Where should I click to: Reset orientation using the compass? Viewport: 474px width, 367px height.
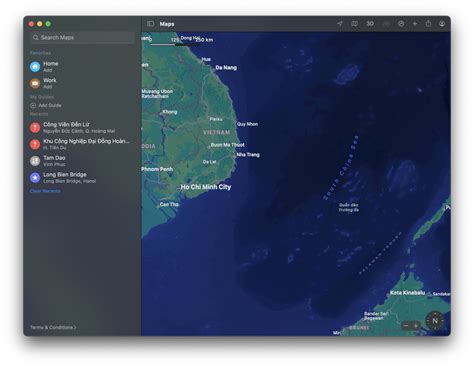coord(435,321)
